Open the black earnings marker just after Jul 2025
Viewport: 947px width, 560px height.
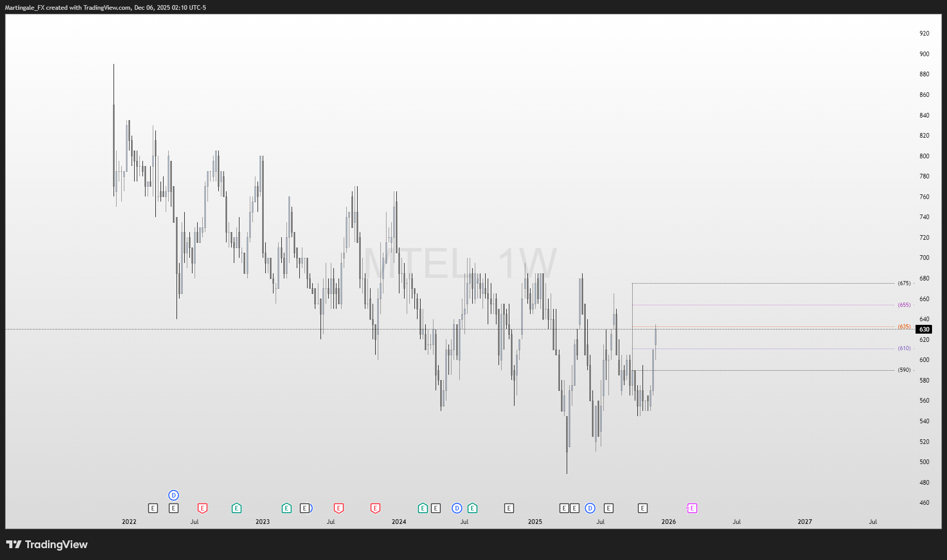point(608,508)
